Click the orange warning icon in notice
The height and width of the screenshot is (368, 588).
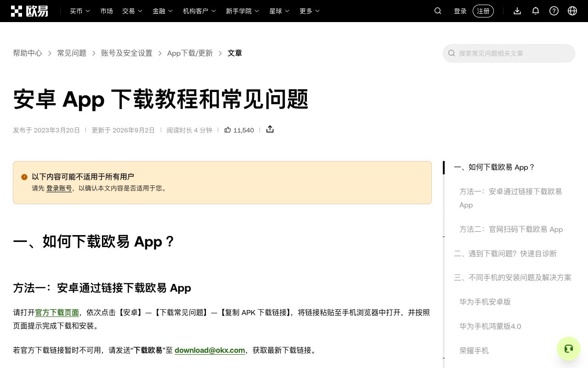(24, 177)
